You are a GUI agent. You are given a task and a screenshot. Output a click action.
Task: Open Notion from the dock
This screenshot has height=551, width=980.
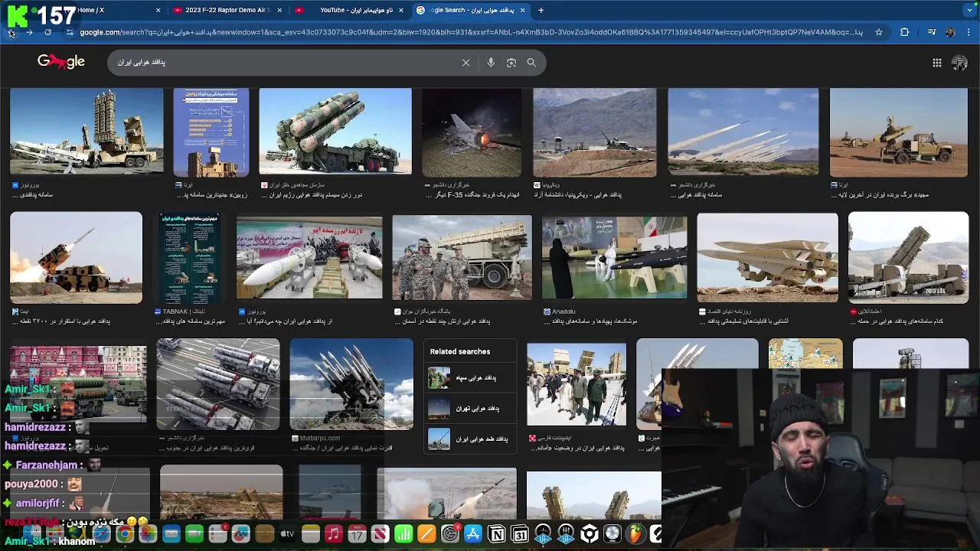click(x=497, y=534)
